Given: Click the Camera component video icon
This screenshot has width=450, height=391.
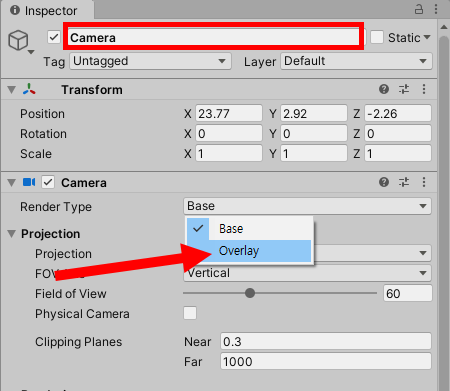Looking at the screenshot, I should tap(29, 182).
